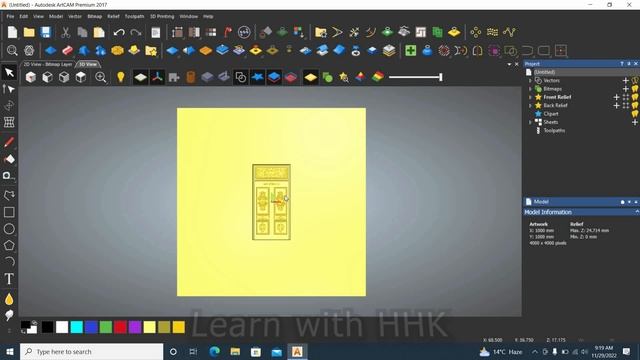This screenshot has width=640, height=360.
Task: Add a new bitmap layer with the plus button
Action: coord(626,89)
